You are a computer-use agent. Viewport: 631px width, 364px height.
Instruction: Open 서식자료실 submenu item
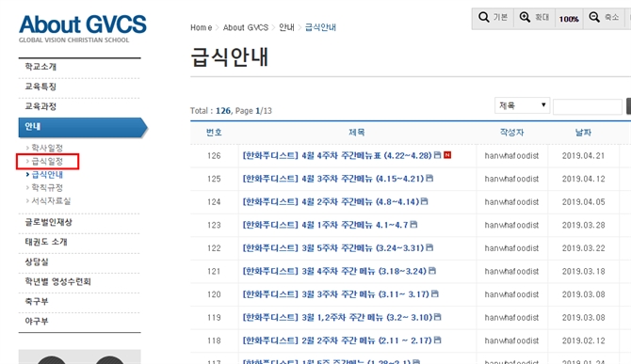[51, 201]
